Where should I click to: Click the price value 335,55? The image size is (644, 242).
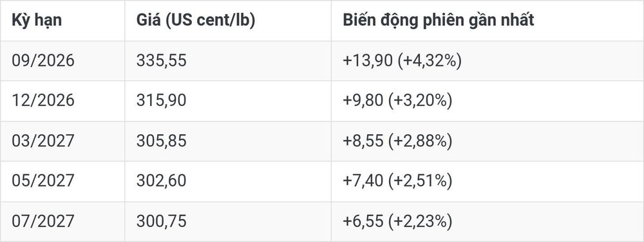click(x=162, y=61)
